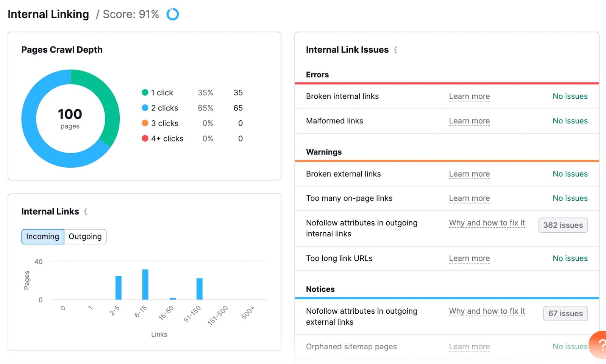Click Why and how to fix it for external nofollow
The image size is (606, 364).
click(487, 311)
